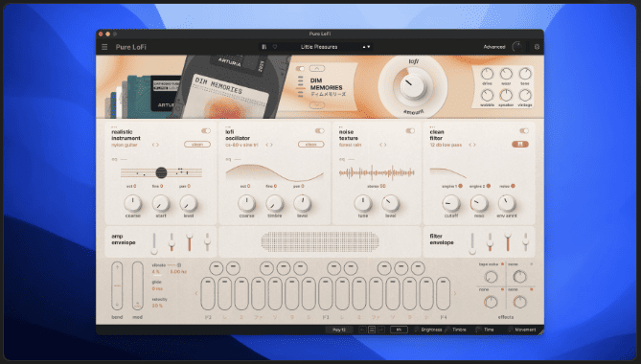Click the large lofi amount knob

click(x=412, y=86)
